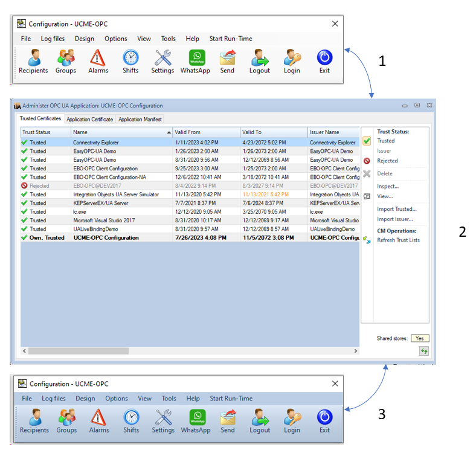The image size is (476, 450).
Task: Click Exit in the bottom Configuration window
Action: click(324, 421)
